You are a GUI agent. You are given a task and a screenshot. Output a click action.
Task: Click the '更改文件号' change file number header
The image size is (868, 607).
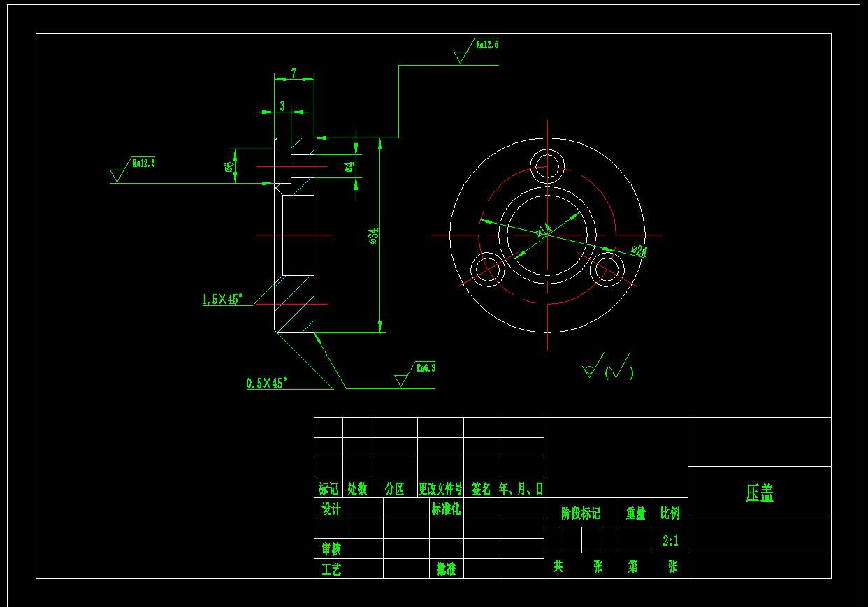440,488
